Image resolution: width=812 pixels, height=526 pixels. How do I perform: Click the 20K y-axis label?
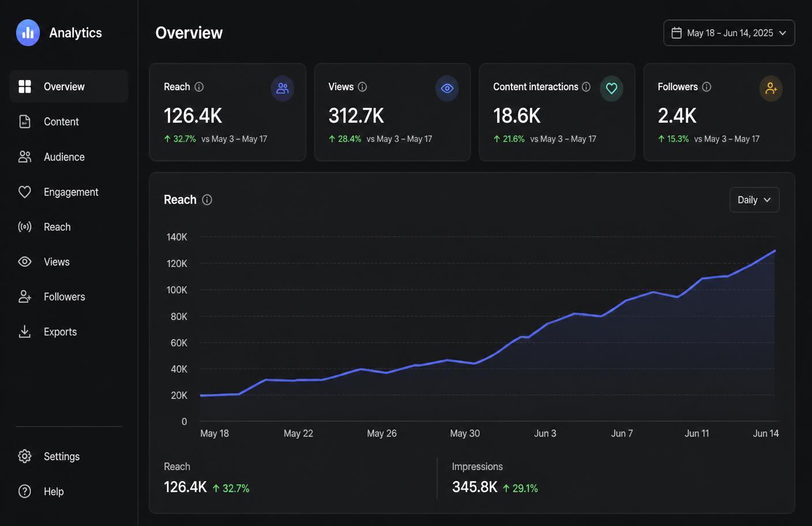[x=179, y=395]
